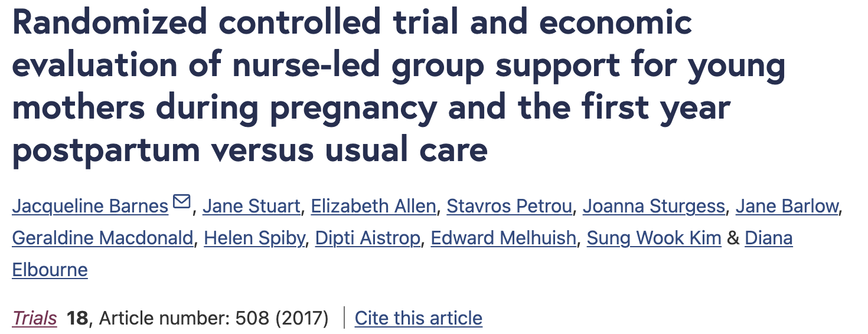Click the bold volume number 18

click(x=77, y=318)
